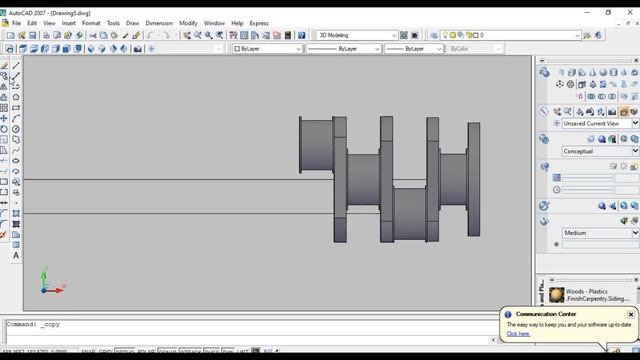The image size is (640, 360).
Task: Select the Polygon draw tool
Action: (16, 97)
